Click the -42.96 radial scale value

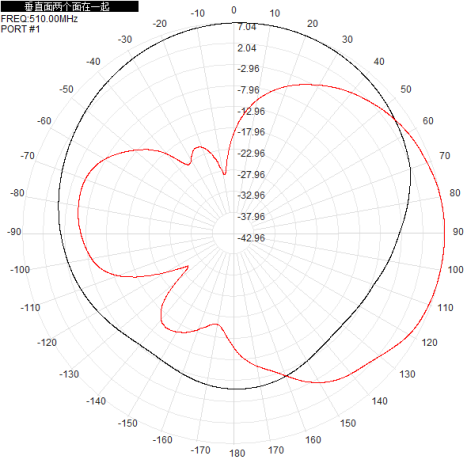click(251, 238)
